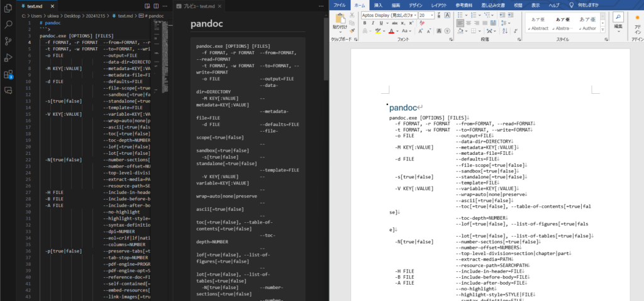Switch to the 挿入 ribbon tab
The height and width of the screenshot is (301, 644).
point(378,5)
